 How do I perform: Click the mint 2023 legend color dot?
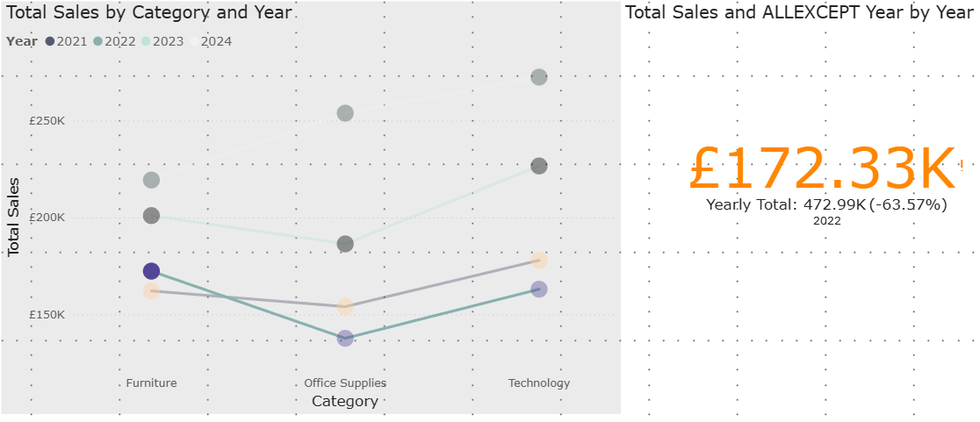coord(146,41)
